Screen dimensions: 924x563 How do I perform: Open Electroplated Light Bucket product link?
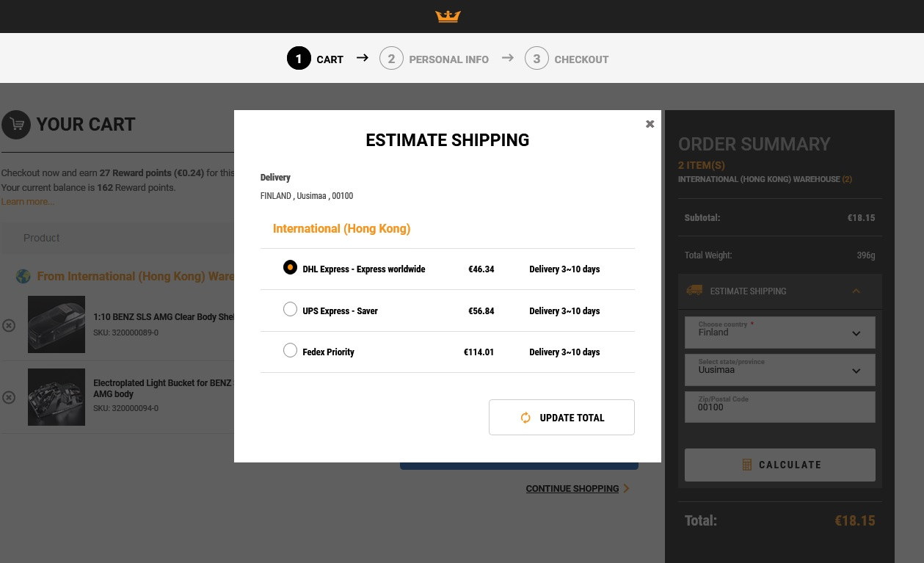tap(164, 388)
